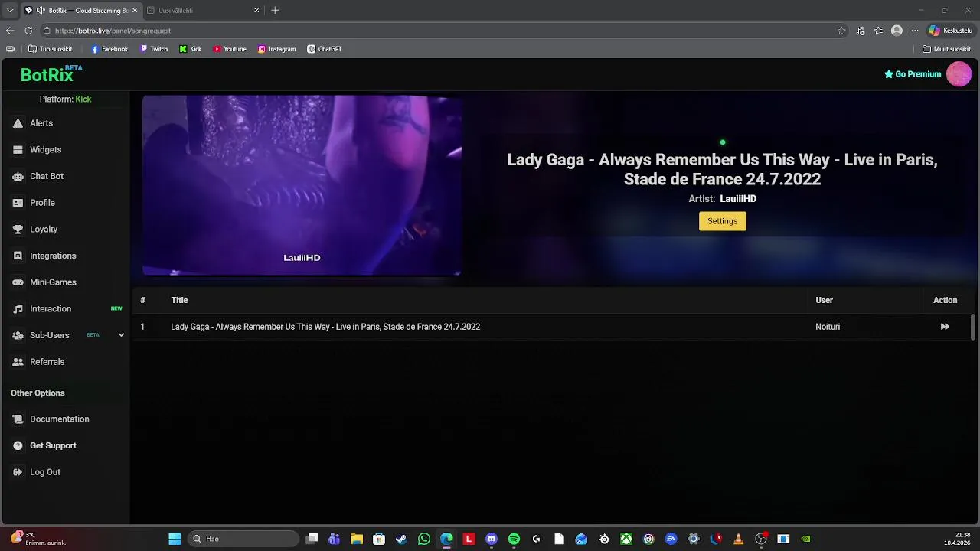Click the LauiiiHD artist name
Viewport: 980px width, 551px height.
[738, 199]
